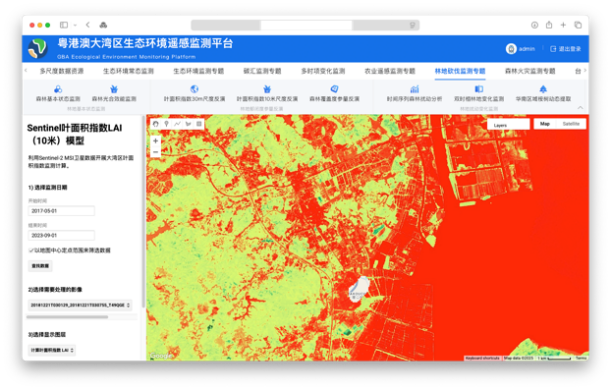Switch base map to Map view
This screenshot has height=390, width=611.
tap(545, 124)
